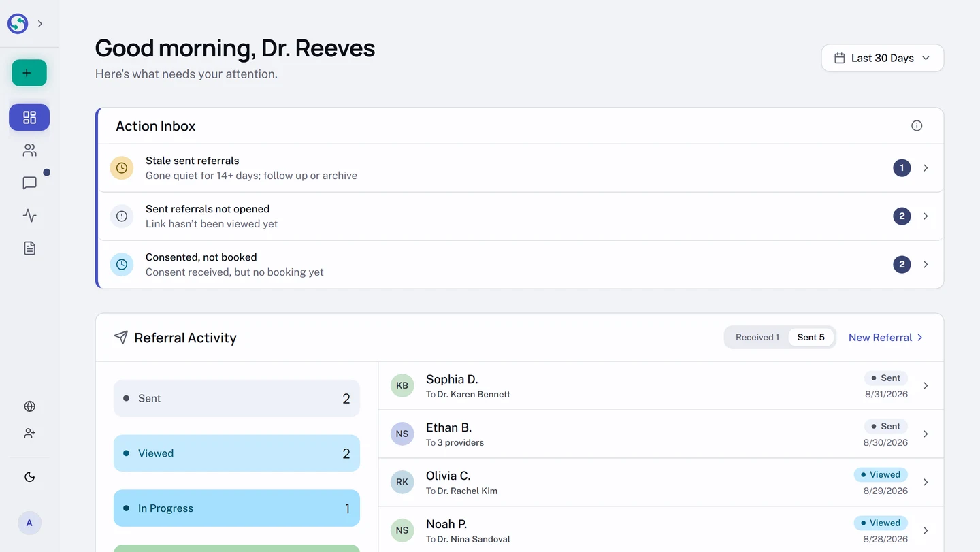Screen dimensions: 980x552
Task: Click Dr. Karen Bennett recipient name
Action: (x=474, y=394)
